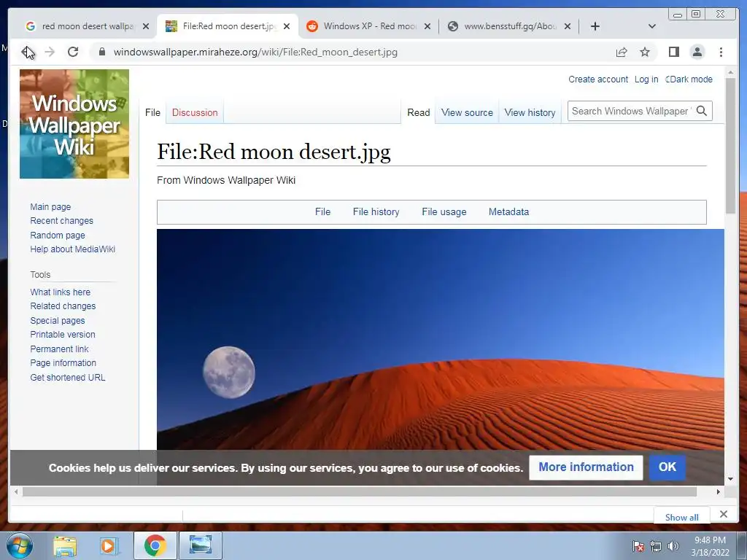Screen dimensions: 747x560
Task: Open the Windows Start button
Action: (x=20, y=545)
